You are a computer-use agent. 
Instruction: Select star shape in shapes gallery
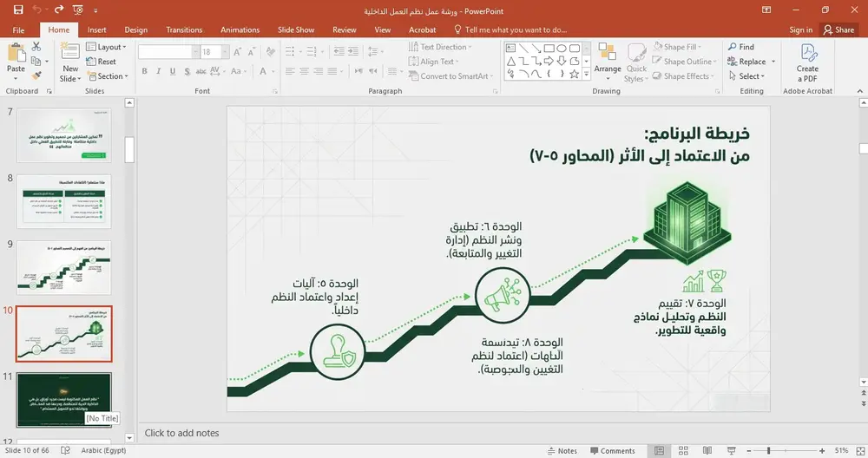point(574,74)
